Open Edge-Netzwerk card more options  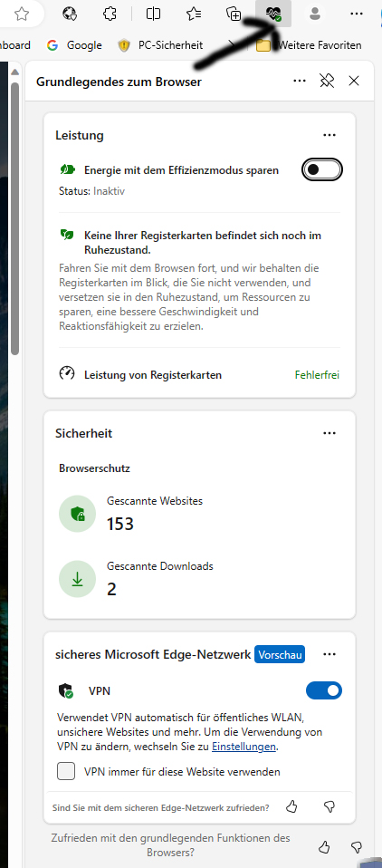click(329, 654)
